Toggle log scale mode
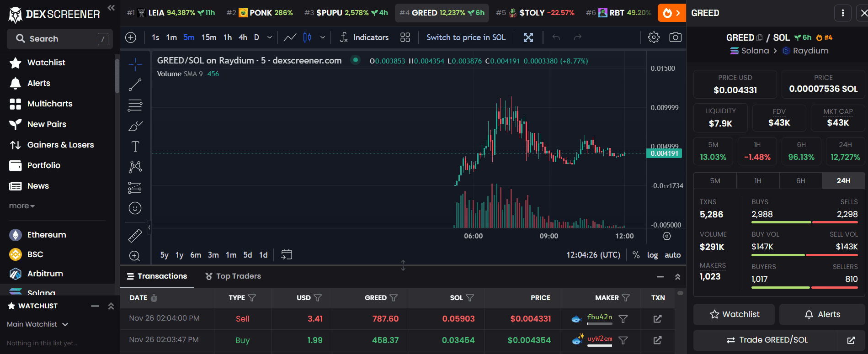 tap(652, 255)
